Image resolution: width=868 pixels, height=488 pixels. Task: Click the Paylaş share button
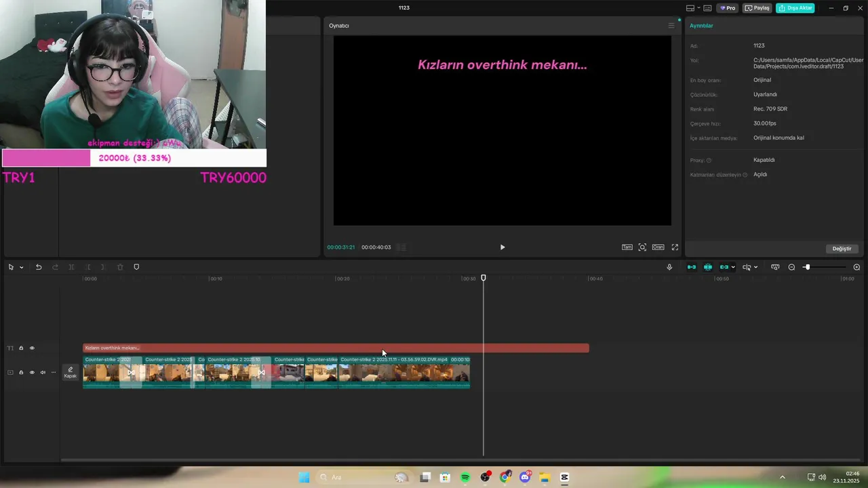757,8
